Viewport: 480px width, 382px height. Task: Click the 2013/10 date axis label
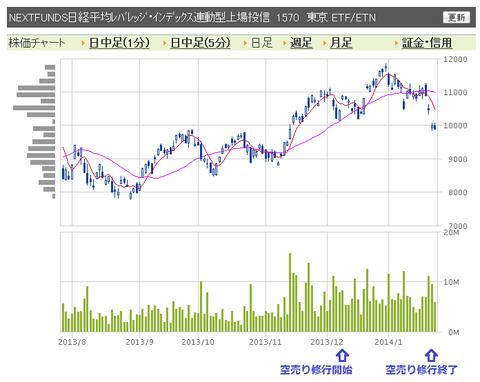pyautogui.click(x=198, y=342)
